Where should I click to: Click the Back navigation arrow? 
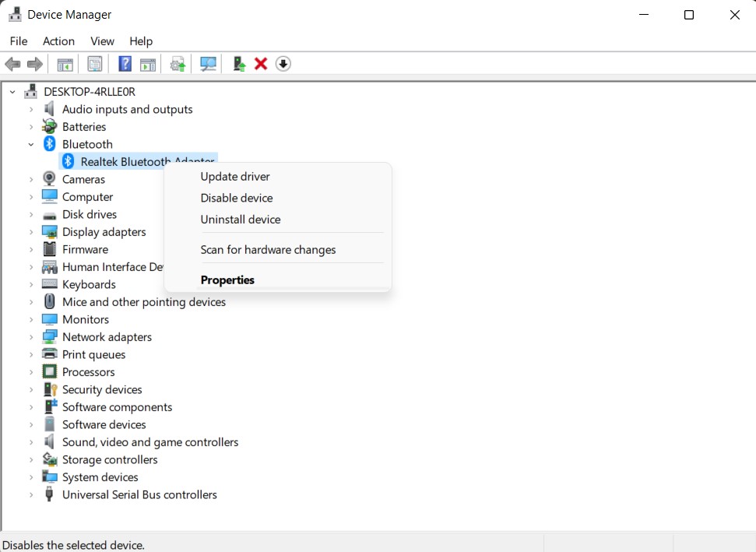[12, 63]
